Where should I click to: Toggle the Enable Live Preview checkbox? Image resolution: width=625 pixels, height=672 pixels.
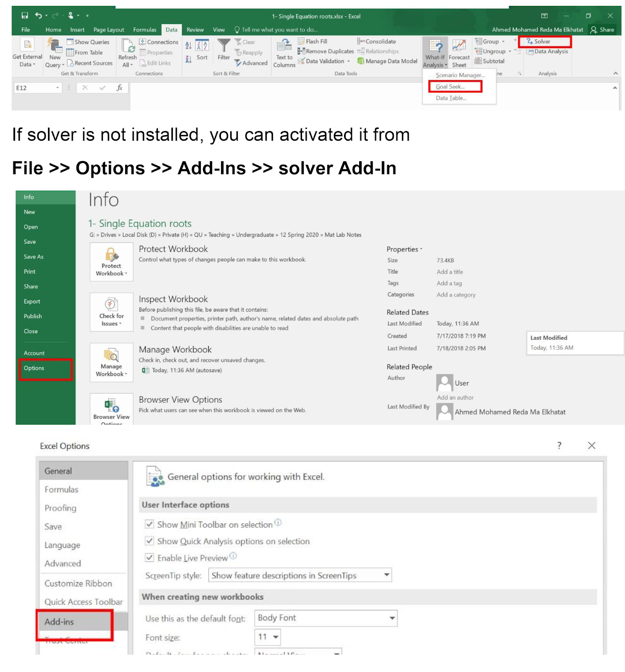tap(149, 558)
